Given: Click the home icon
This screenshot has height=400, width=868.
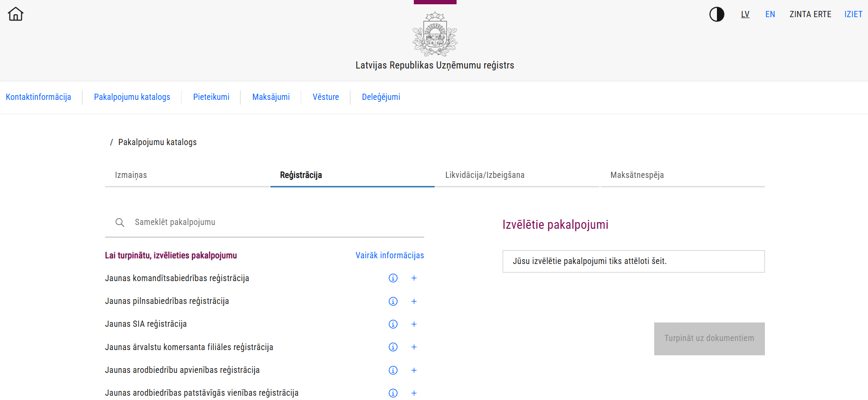Looking at the screenshot, I should tap(16, 14).
